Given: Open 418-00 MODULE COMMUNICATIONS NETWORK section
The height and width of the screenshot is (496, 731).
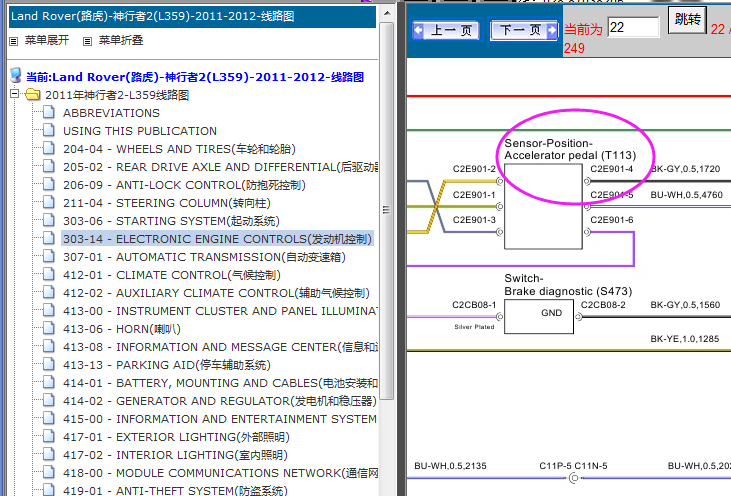Looking at the screenshot, I should click(x=221, y=473).
